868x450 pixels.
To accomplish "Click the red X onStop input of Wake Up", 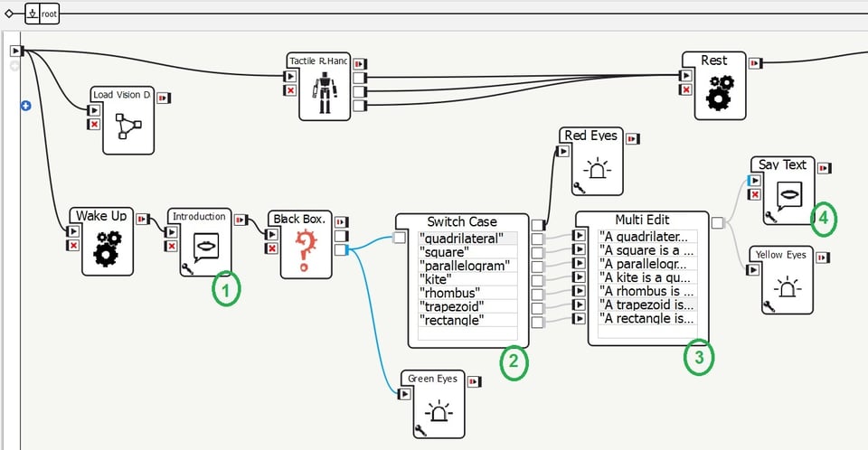I will tap(74, 245).
